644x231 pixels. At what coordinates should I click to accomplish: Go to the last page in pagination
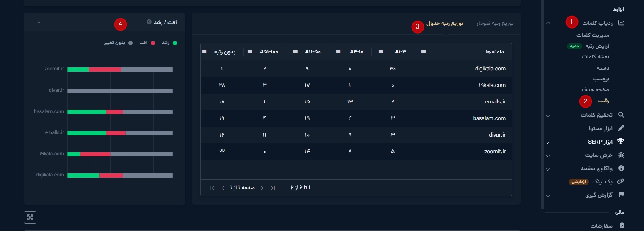tap(212, 188)
